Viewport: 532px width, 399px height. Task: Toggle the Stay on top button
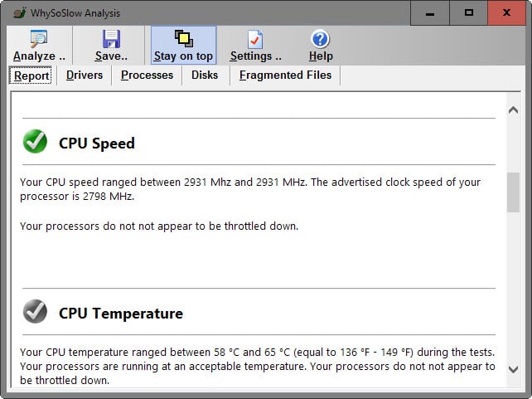tap(183, 46)
